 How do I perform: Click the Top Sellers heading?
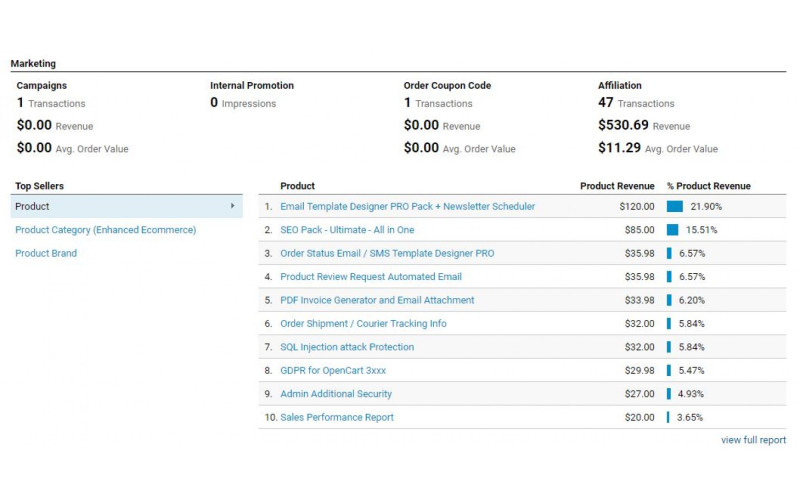pos(39,186)
